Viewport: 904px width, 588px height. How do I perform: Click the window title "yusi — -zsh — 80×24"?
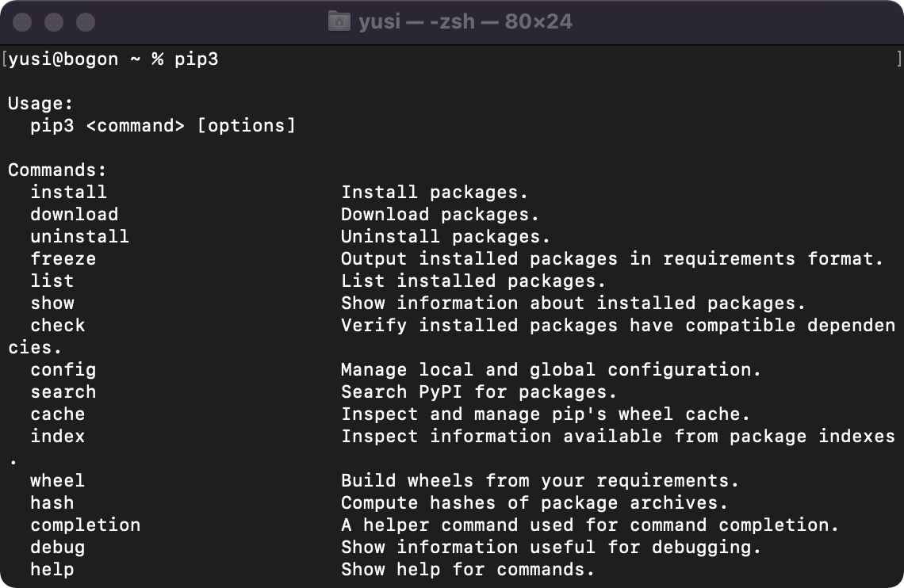[465, 21]
